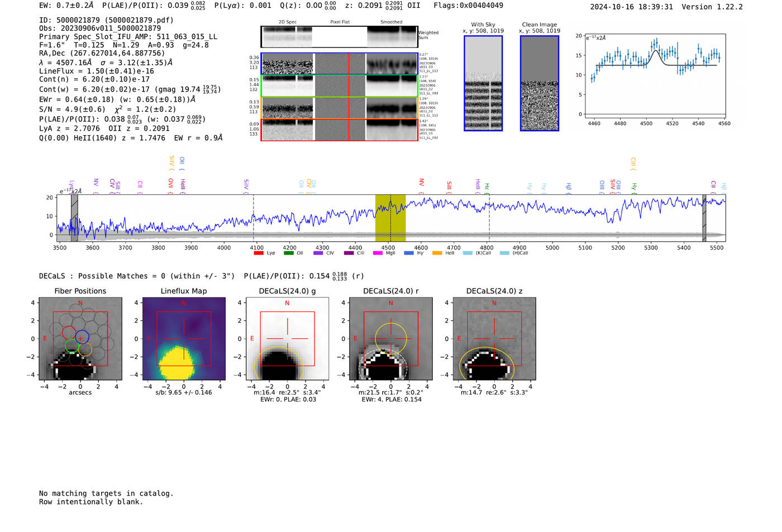Click the (K)CaII legend swatch

[468, 253]
